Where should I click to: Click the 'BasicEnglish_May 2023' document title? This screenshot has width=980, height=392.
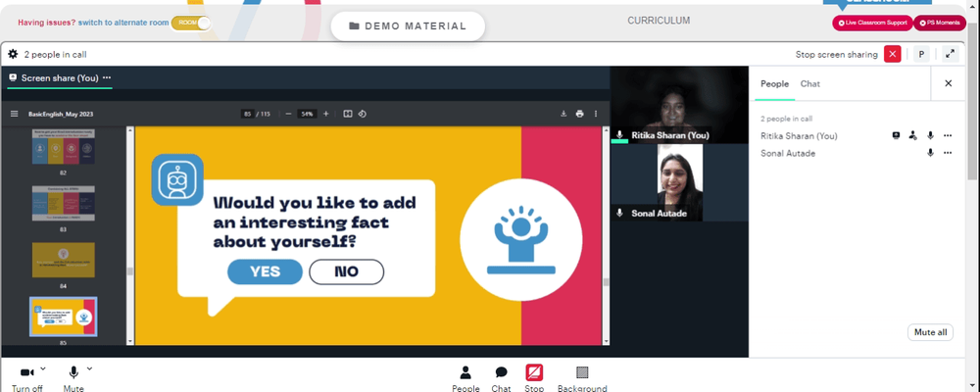(61, 115)
